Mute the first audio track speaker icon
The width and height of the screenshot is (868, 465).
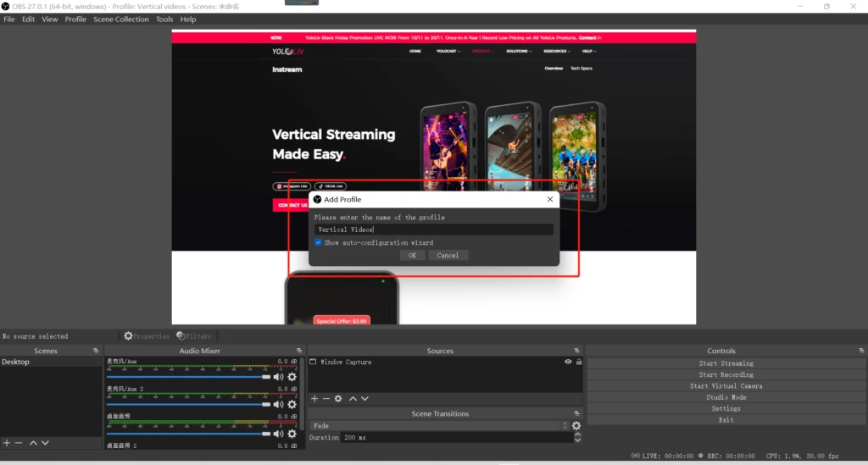click(278, 377)
